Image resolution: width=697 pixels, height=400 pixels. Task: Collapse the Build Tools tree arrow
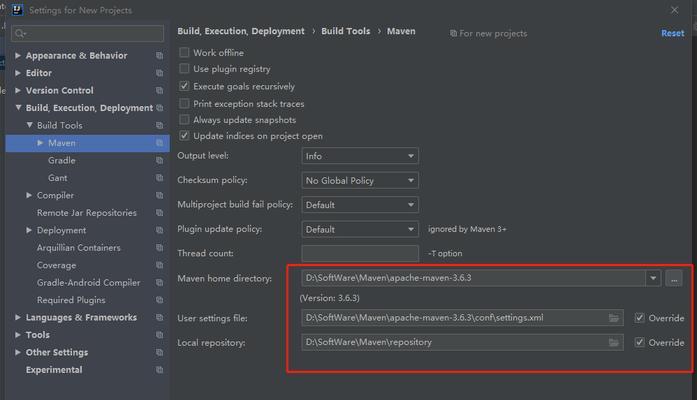click(x=29, y=125)
